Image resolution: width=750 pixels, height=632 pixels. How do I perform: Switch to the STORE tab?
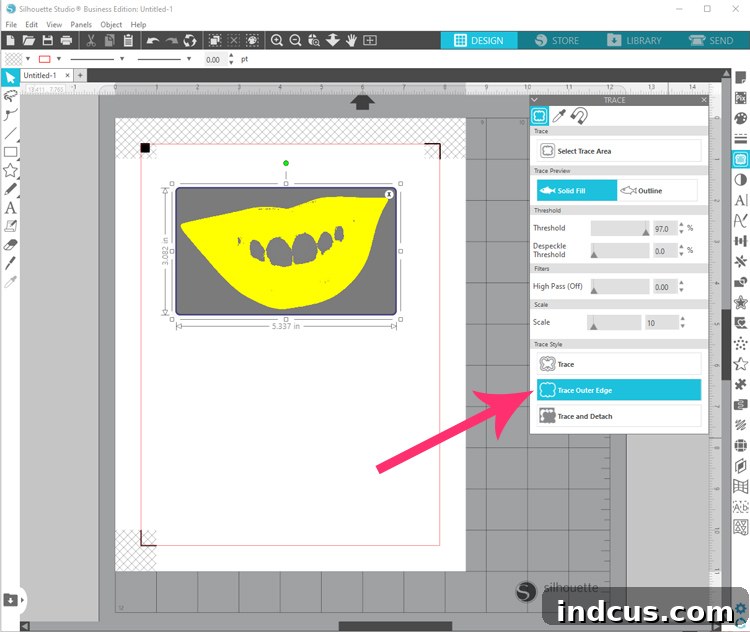point(557,40)
